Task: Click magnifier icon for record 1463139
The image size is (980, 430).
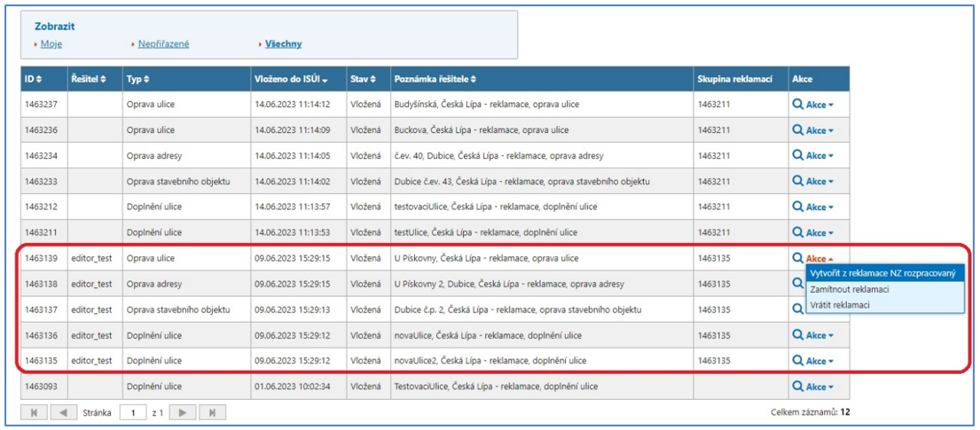Action: (797, 259)
